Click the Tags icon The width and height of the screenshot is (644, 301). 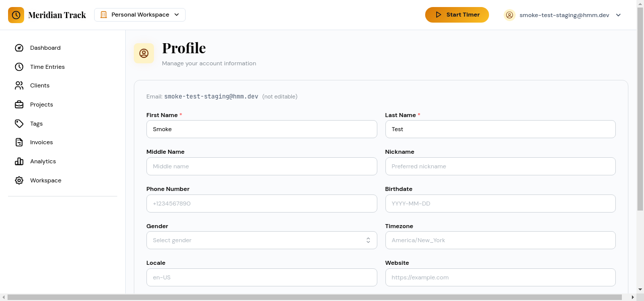coord(19,124)
